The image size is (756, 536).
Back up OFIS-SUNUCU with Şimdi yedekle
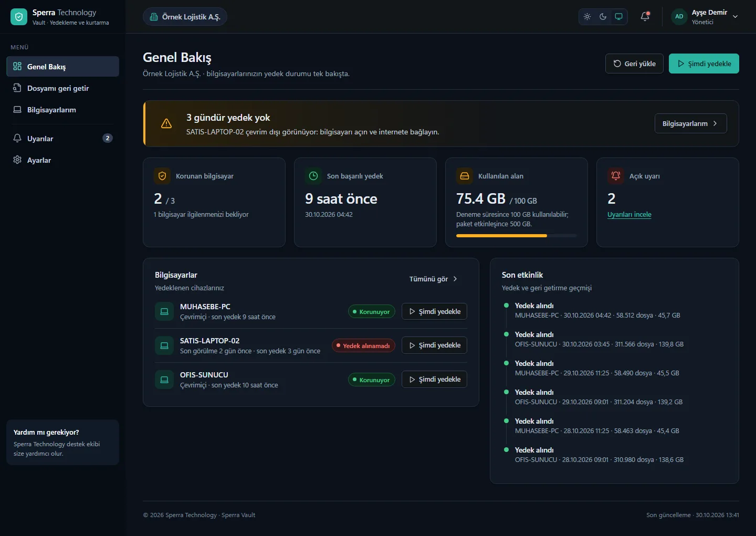(x=434, y=379)
